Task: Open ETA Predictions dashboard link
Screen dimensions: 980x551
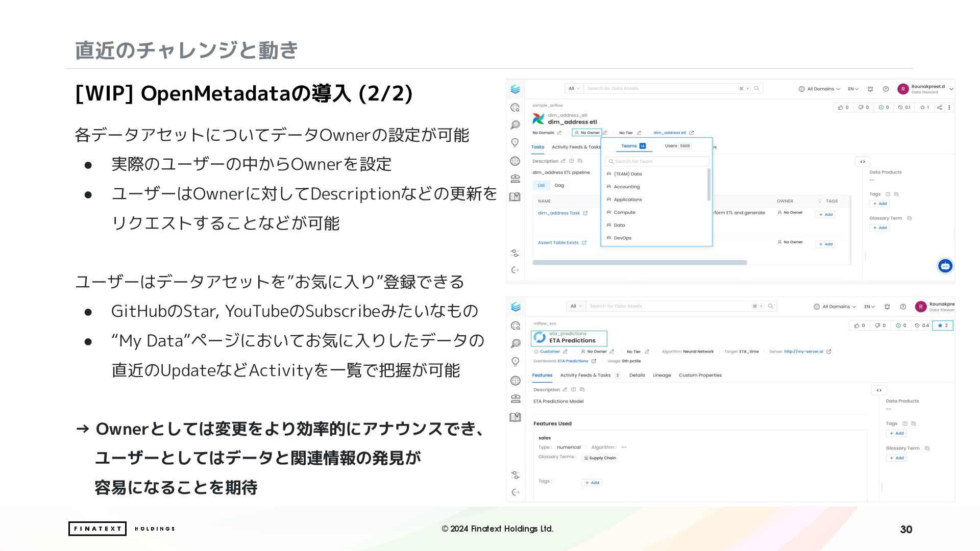Action: (573, 361)
